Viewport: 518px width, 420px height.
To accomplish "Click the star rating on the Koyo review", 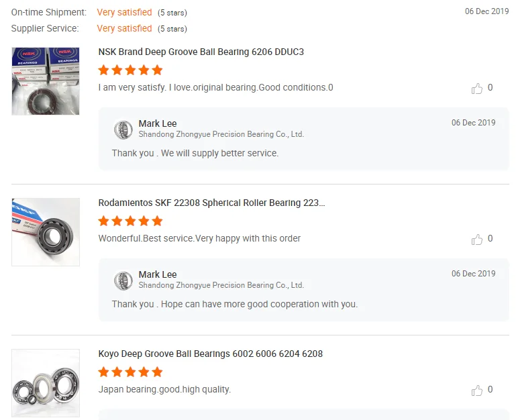I will tap(130, 372).
